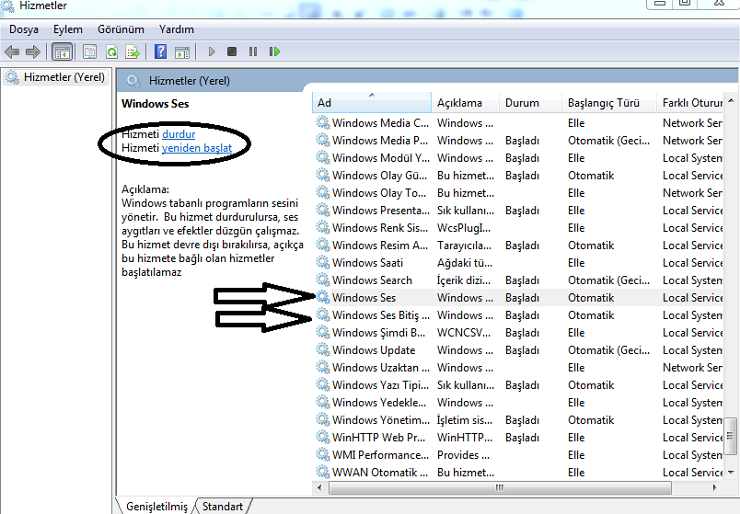This screenshot has height=514, width=740.
Task: Open the Eylem menu
Action: click(x=67, y=29)
